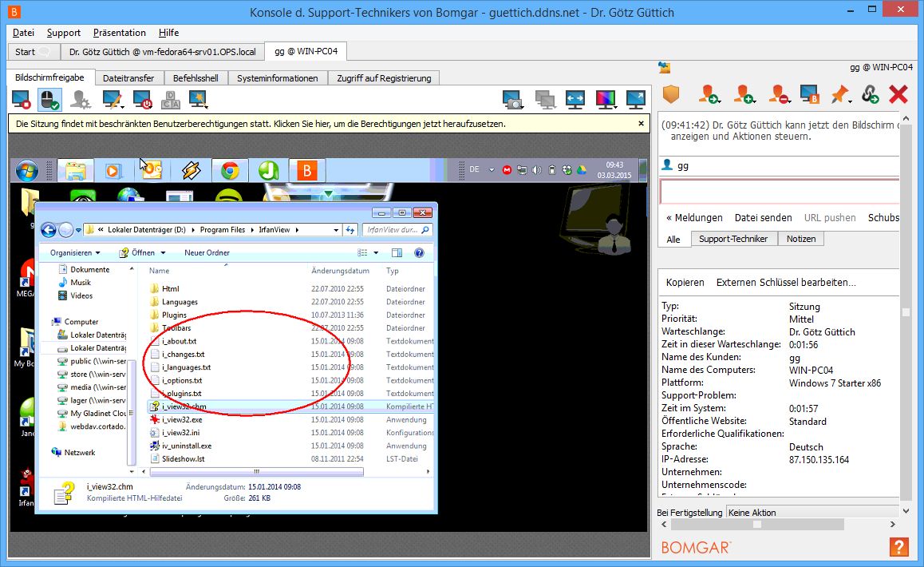Click the stop screen sharing icon

point(22,99)
